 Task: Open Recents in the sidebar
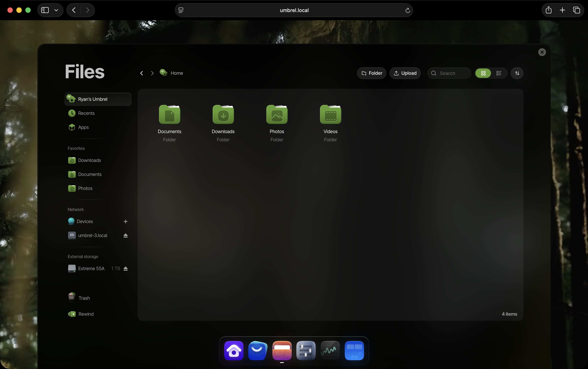86,113
